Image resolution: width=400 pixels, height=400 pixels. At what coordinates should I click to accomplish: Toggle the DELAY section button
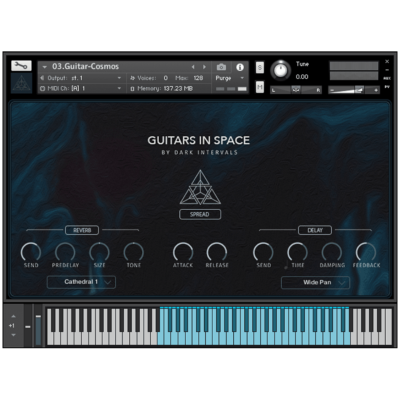pos(315,230)
